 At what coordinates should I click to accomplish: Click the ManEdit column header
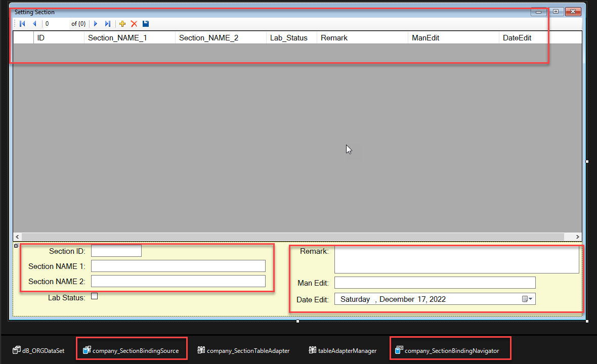pyautogui.click(x=453, y=37)
